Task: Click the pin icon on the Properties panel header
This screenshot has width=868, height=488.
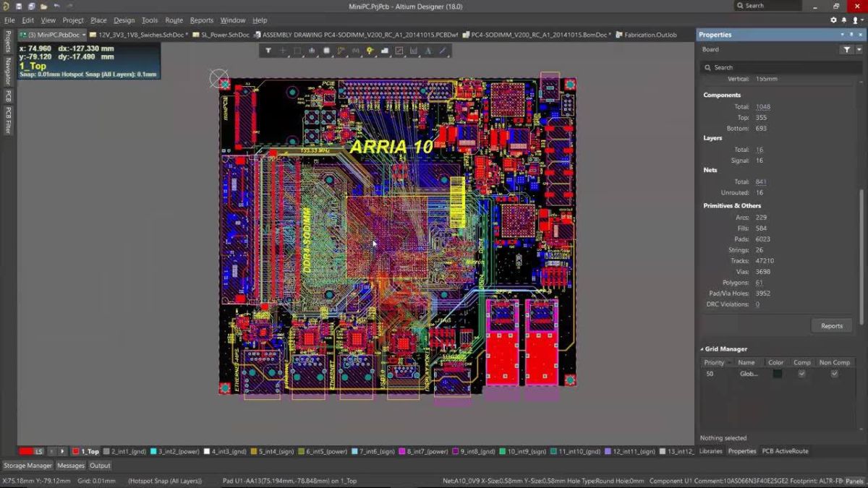Action: coord(852,34)
